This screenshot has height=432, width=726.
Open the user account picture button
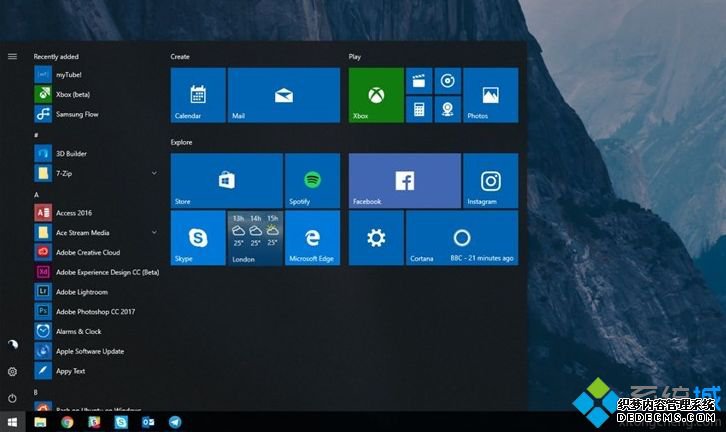[x=13, y=344]
